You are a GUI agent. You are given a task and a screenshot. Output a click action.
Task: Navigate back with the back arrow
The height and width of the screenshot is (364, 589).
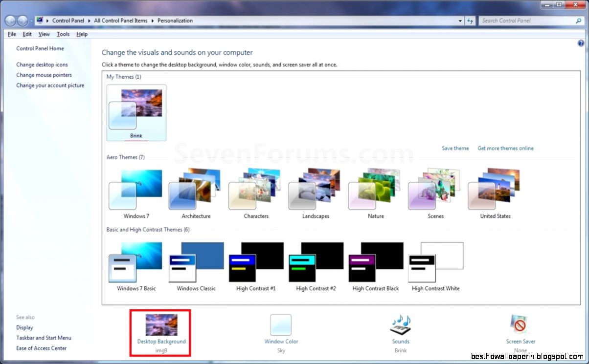(x=9, y=21)
